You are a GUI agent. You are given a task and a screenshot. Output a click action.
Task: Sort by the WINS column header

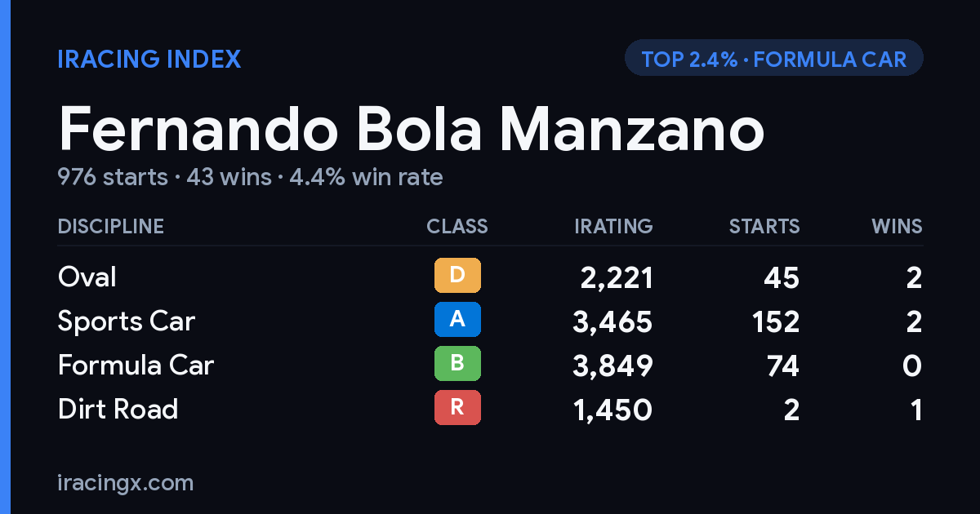pos(897,226)
